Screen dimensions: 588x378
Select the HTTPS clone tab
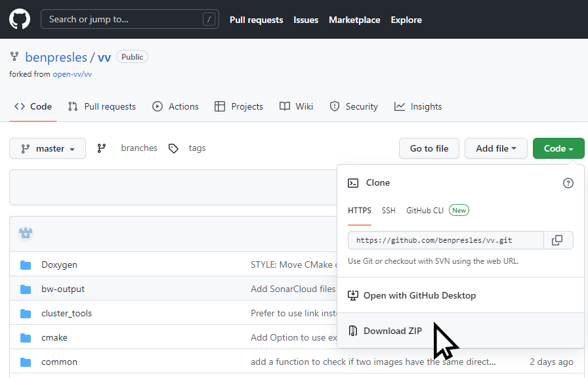359,211
